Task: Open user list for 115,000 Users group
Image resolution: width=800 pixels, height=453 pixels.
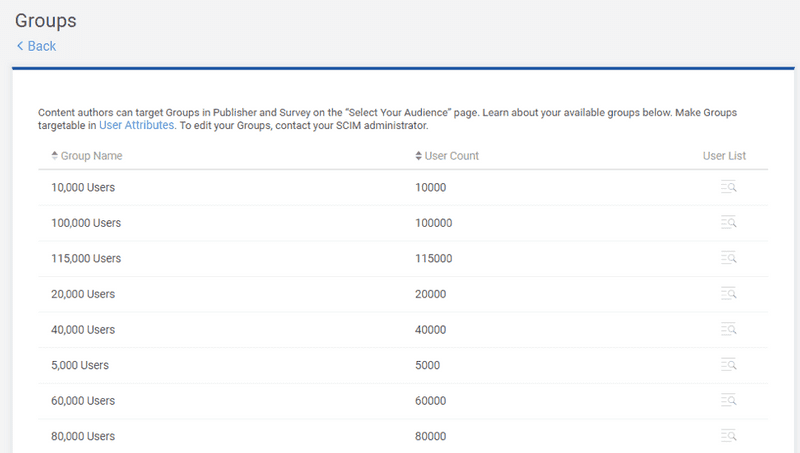Action: tap(729, 258)
